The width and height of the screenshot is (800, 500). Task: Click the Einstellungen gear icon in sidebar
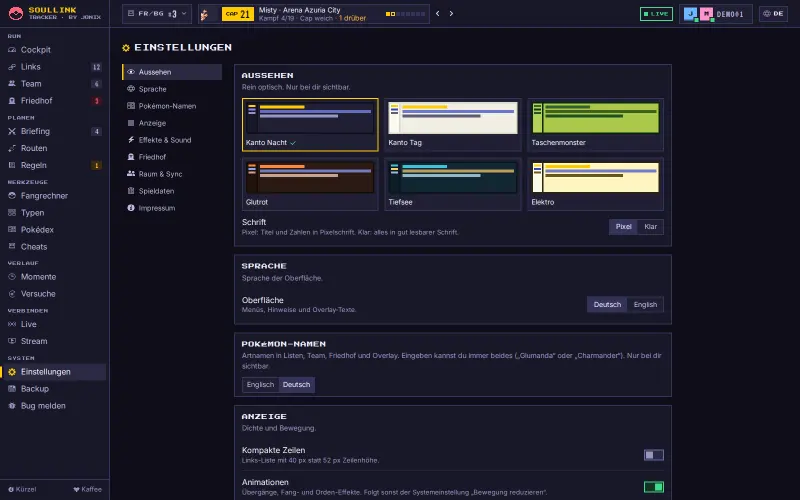(12, 372)
